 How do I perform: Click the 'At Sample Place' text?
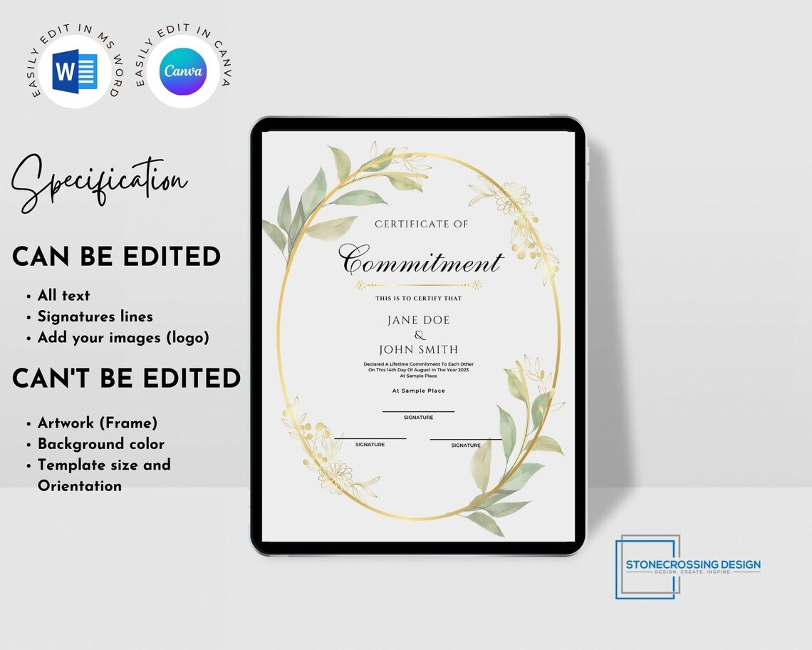click(x=418, y=390)
